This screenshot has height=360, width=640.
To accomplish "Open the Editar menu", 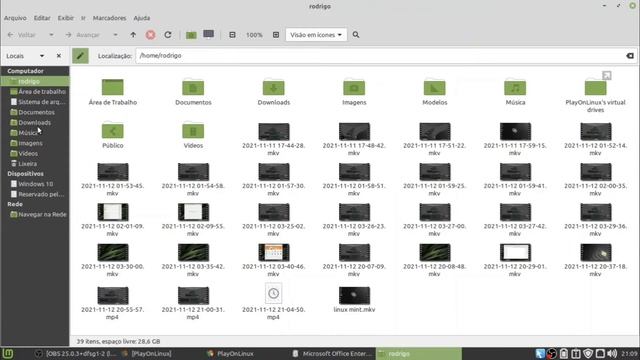I will (42, 18).
